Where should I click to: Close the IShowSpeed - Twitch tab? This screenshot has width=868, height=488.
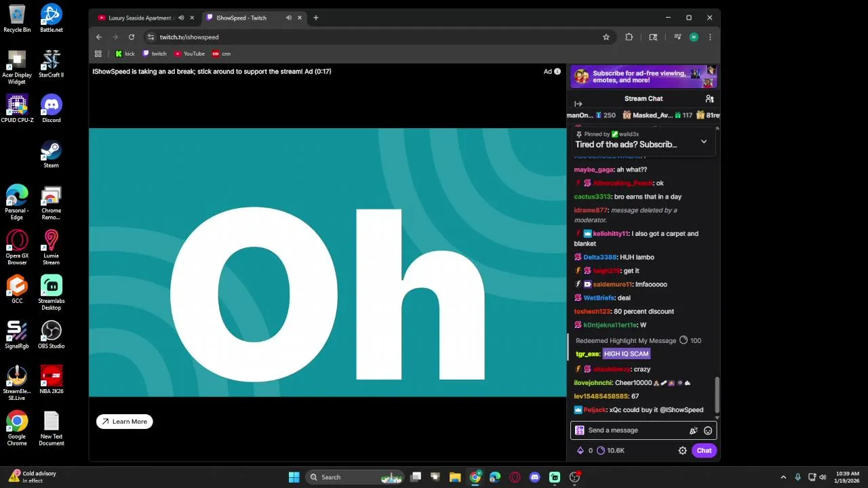300,18
